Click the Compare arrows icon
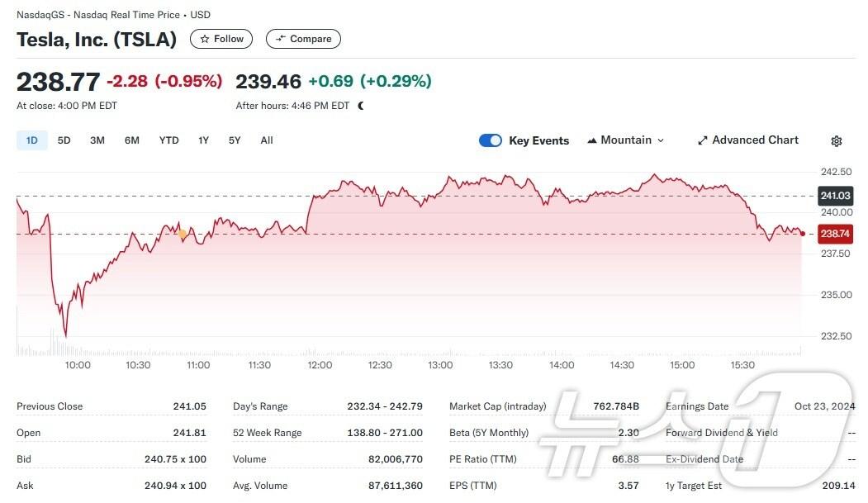 click(x=281, y=39)
